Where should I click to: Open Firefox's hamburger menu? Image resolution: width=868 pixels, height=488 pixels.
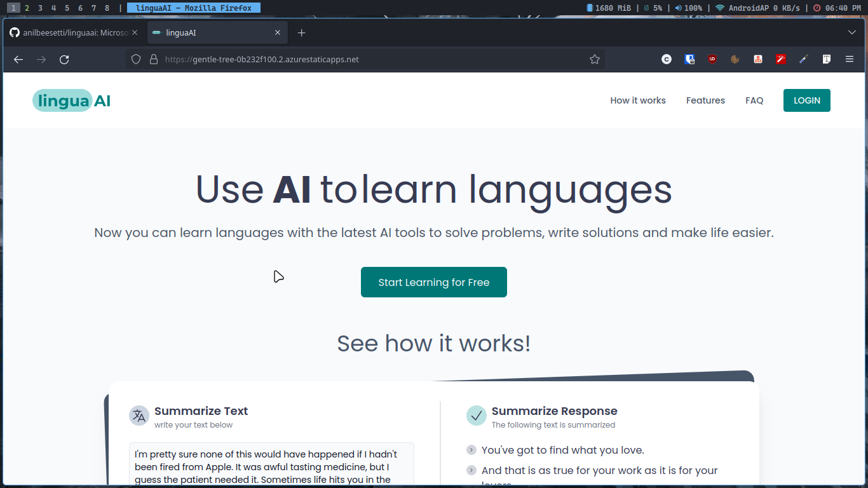tap(849, 59)
